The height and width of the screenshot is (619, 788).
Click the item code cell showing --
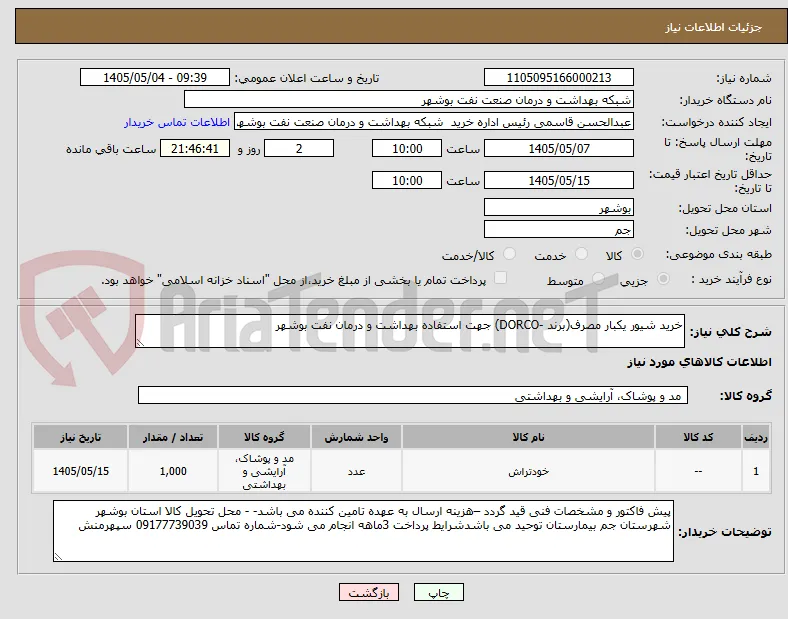pos(698,471)
